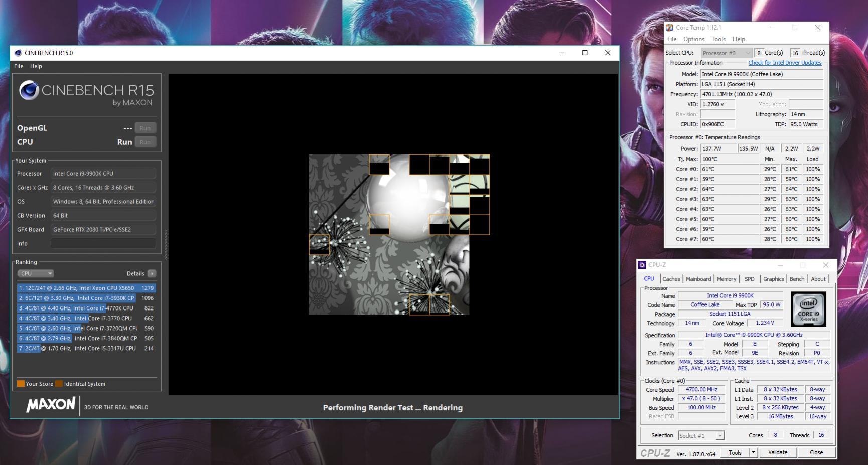Open the Core Temp Tools menu
This screenshot has width=868, height=465.
coord(718,39)
